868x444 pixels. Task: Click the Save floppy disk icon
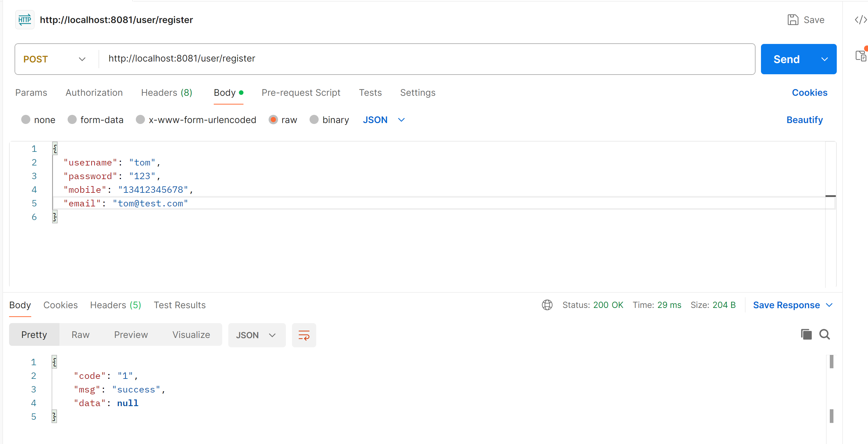[x=793, y=20]
